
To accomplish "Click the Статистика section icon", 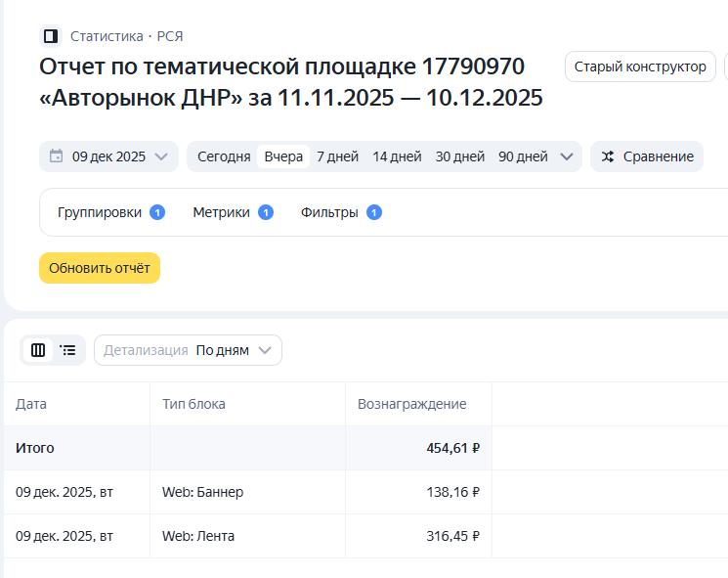I will [51, 36].
